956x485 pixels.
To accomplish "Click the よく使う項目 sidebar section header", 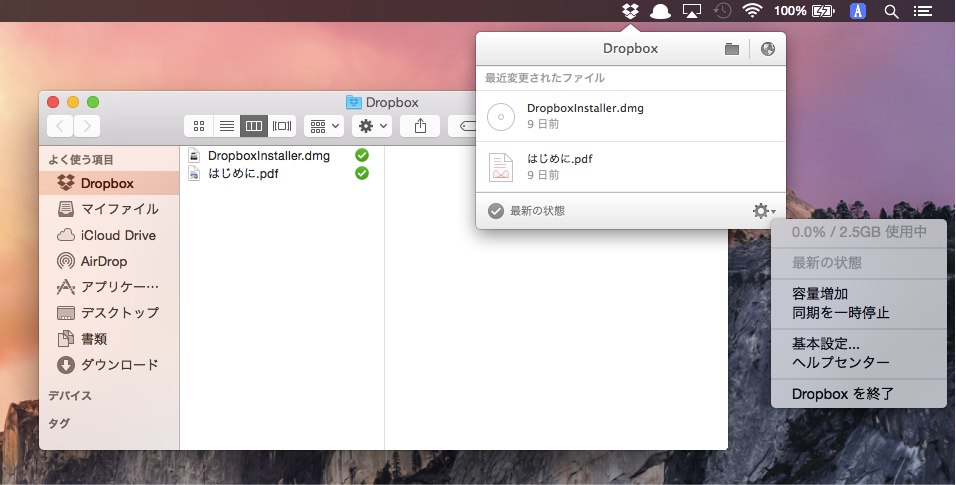I will click(81, 160).
